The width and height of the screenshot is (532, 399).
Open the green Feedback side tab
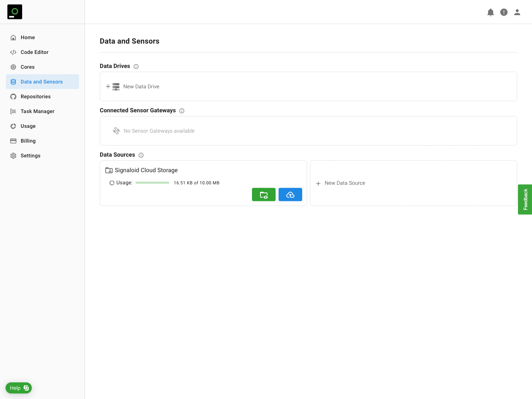(x=525, y=199)
